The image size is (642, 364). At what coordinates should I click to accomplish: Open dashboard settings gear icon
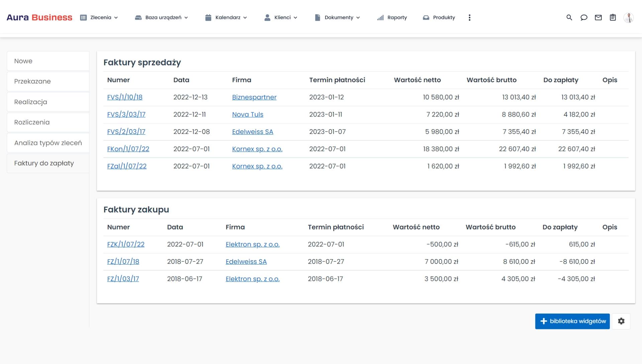[x=621, y=321]
